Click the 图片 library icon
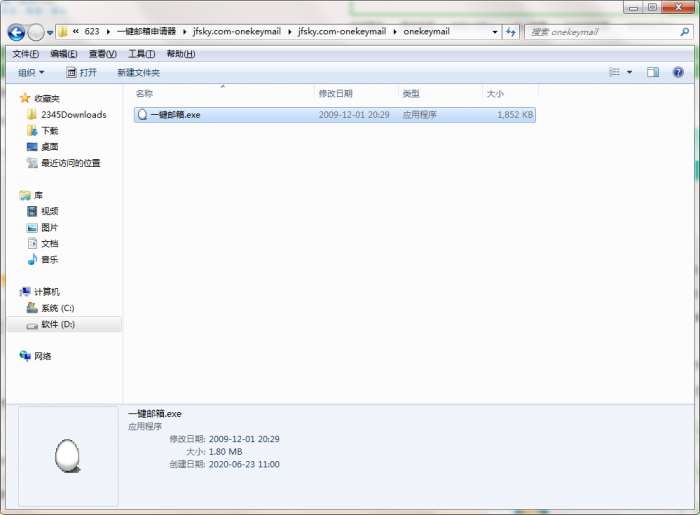 coord(32,228)
